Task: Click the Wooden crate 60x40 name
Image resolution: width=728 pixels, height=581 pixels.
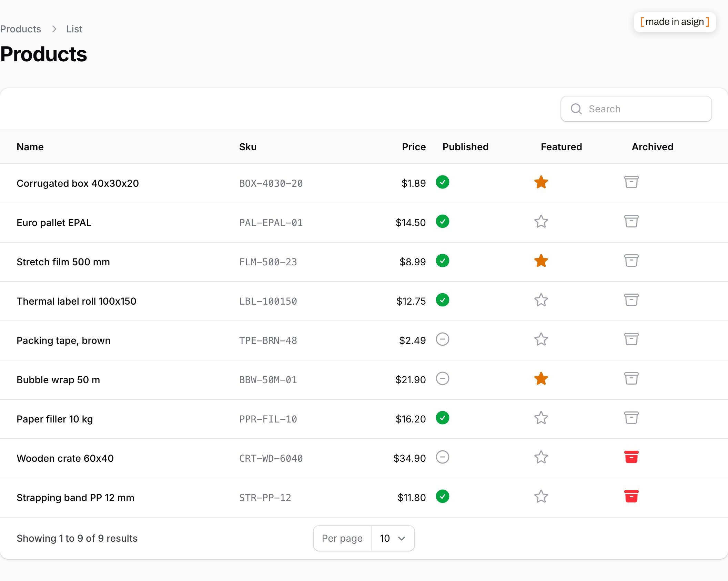Action: coord(65,458)
